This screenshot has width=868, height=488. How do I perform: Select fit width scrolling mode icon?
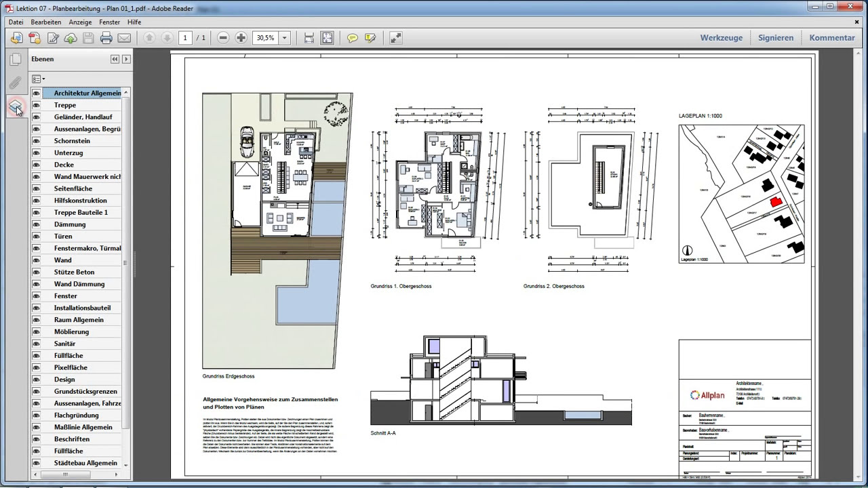[x=309, y=38]
